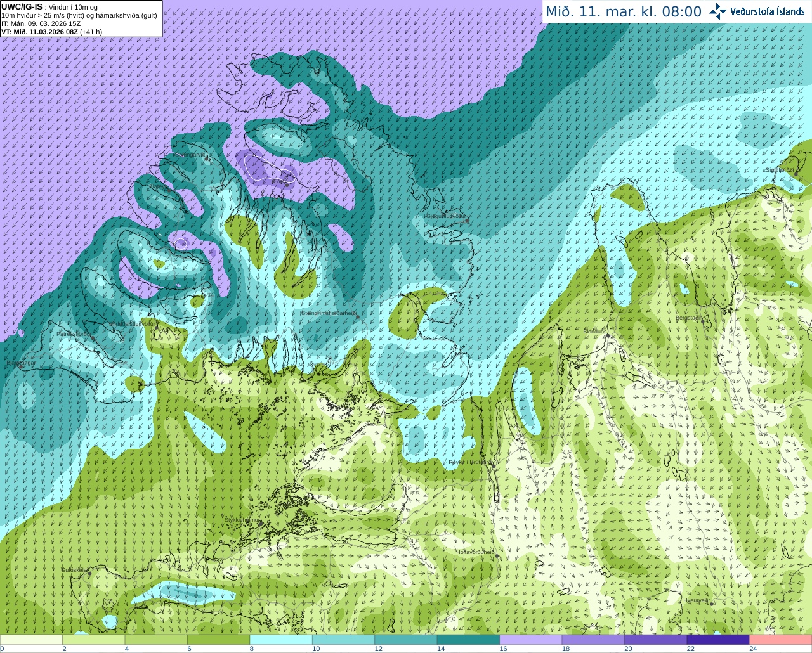Click the '10m hviður > 25 m/s' legend line
The height and width of the screenshot is (653, 812).
pyautogui.click(x=79, y=15)
